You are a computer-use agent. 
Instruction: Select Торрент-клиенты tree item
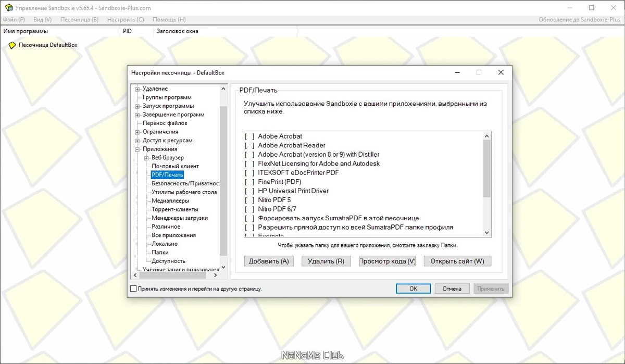point(175,209)
